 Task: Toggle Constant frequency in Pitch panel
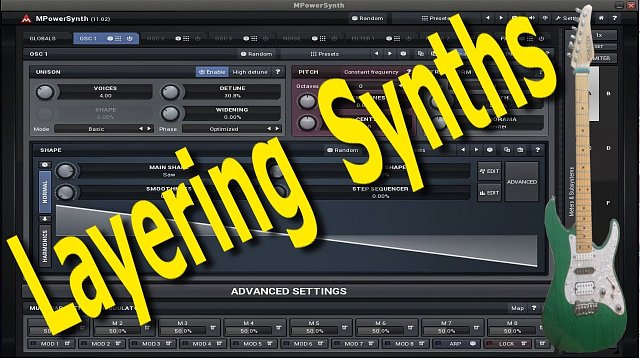coord(371,72)
